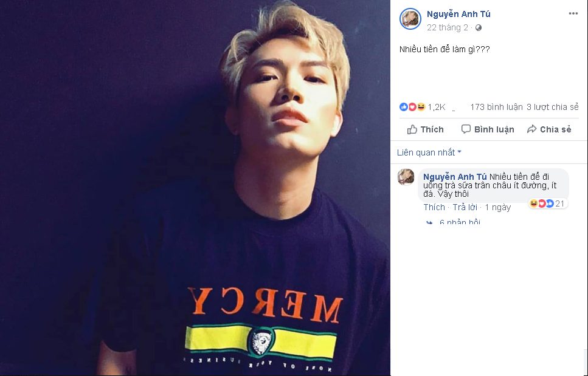Like the post with the Thích button
The width and height of the screenshot is (588, 376).
coord(425,129)
